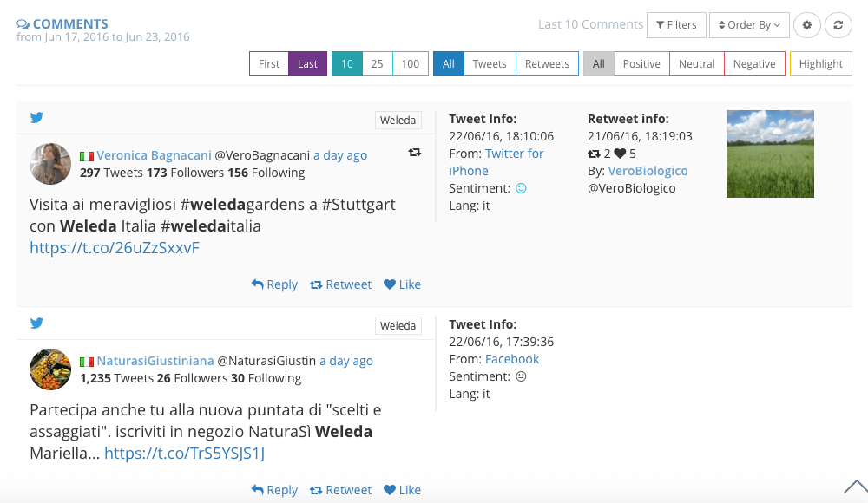The height and width of the screenshot is (503, 868).
Task: Click Twitter bird icon on NaturasiGiustiniana's tweet
Action: (x=36, y=323)
